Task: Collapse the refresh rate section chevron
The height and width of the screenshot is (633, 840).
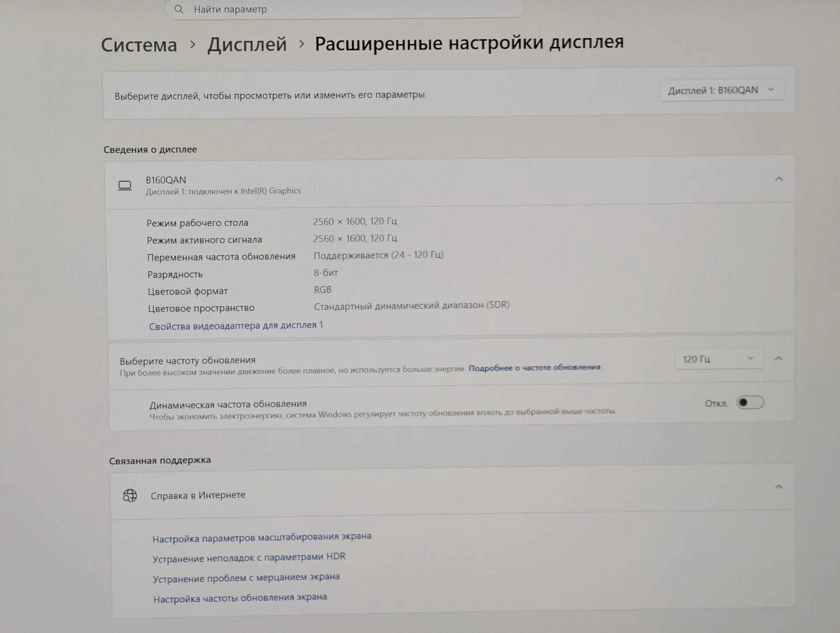Action: pos(778,359)
